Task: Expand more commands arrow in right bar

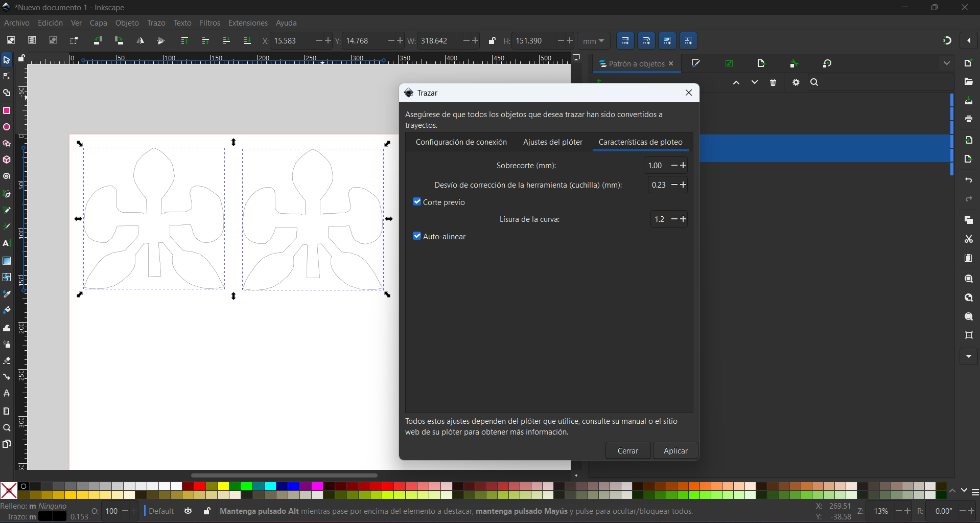Action: [x=968, y=356]
